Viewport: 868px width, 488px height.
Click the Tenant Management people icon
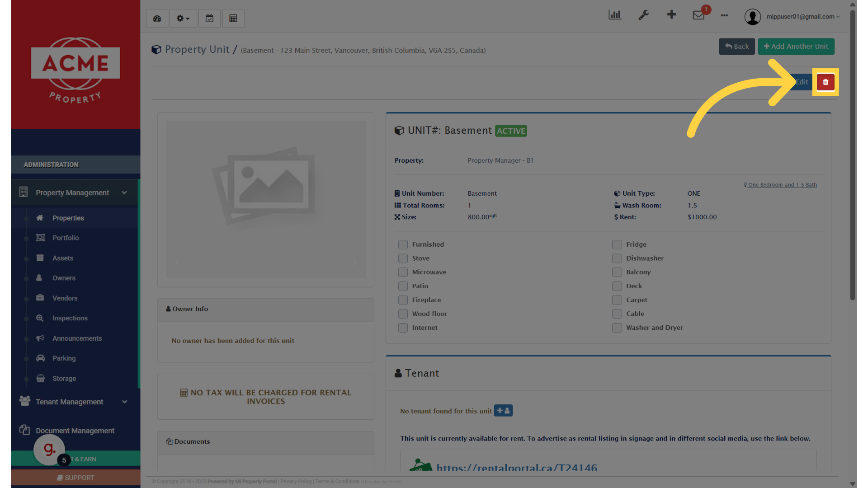pyautogui.click(x=24, y=401)
